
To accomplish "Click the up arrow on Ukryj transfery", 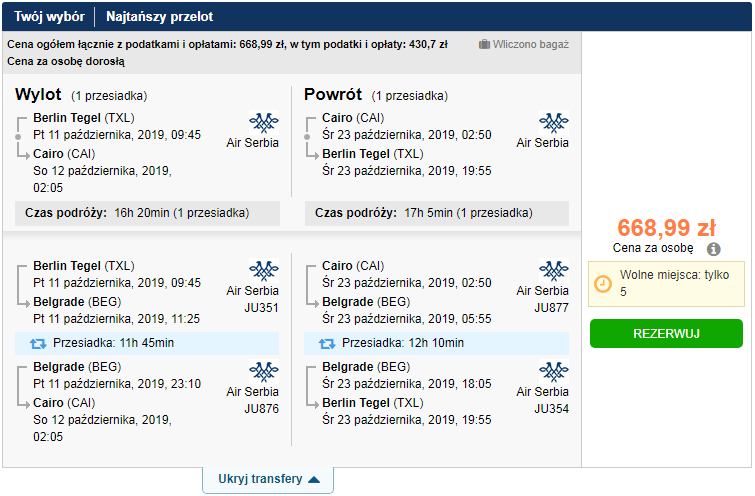I will 314,480.
